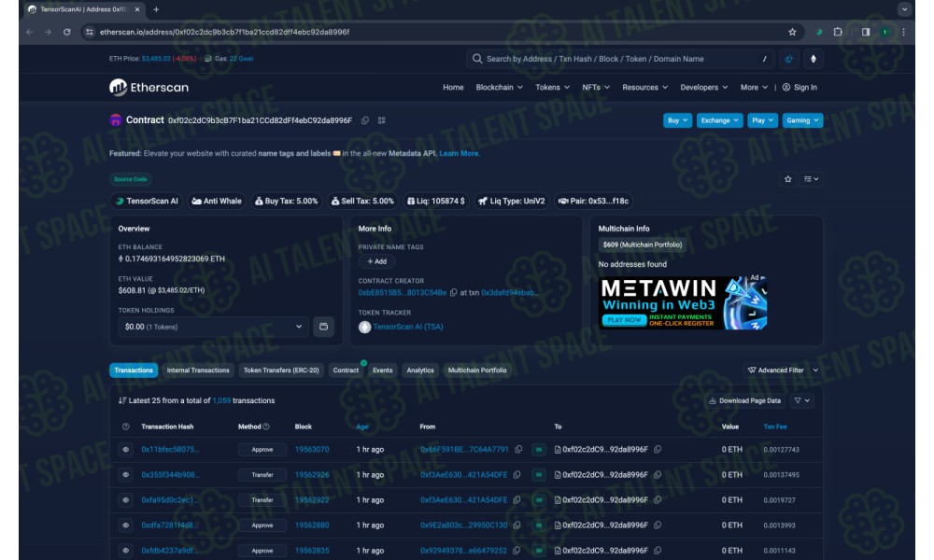The height and width of the screenshot is (560, 934).
Task: Add this address to watch list with star
Action: click(788, 179)
